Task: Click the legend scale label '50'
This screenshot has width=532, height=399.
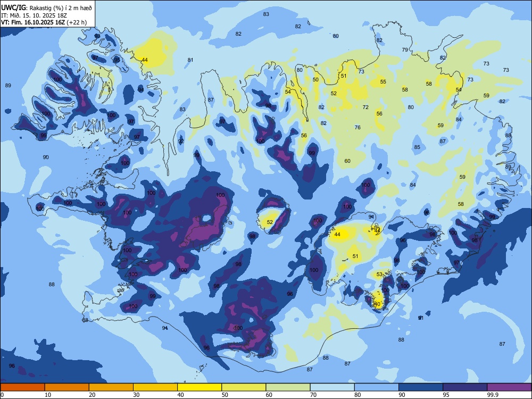Action: click(x=225, y=395)
